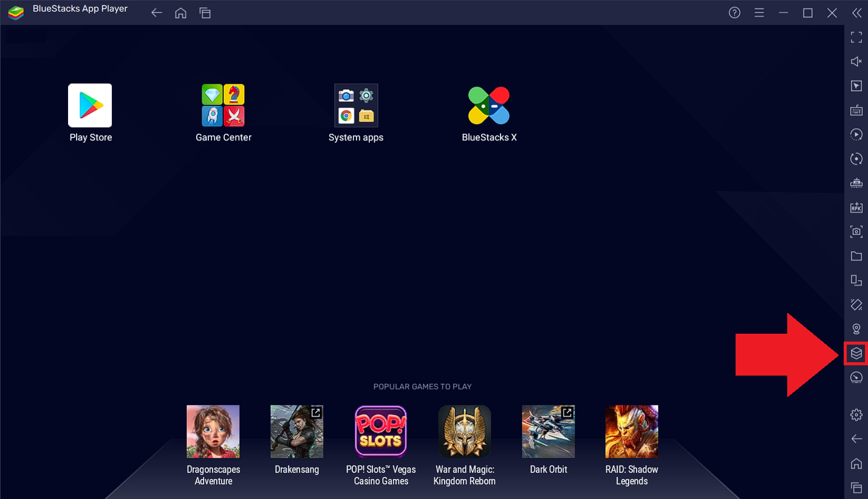Go back using title bar arrow
868x499 pixels.
[x=157, y=13]
